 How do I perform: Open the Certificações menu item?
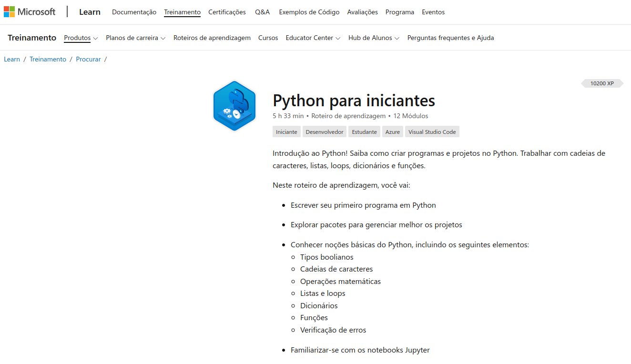click(227, 12)
